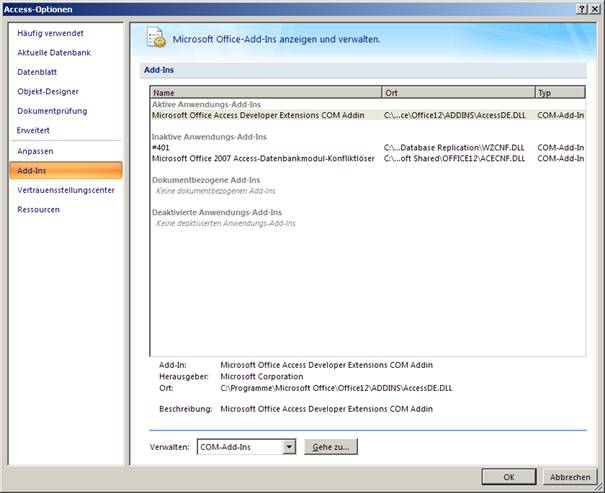Click the Add-Ins document gear icon
This screenshot has width=605, height=493.
coord(156,38)
